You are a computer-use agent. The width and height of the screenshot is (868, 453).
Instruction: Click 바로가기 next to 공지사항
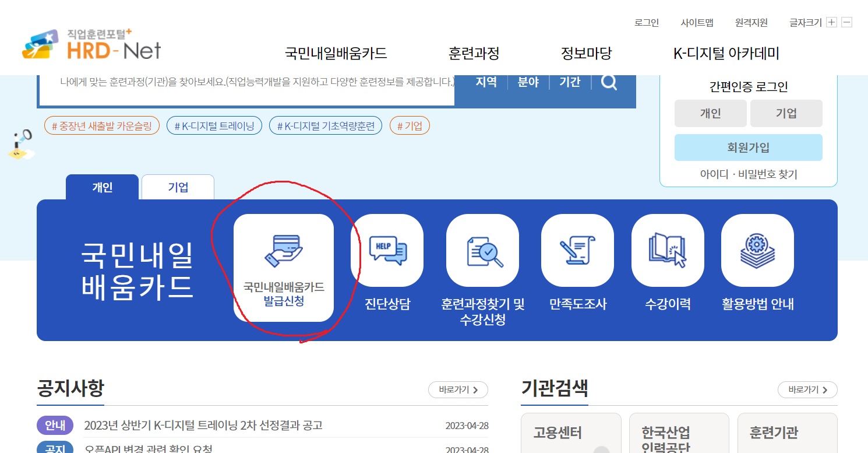coord(458,390)
